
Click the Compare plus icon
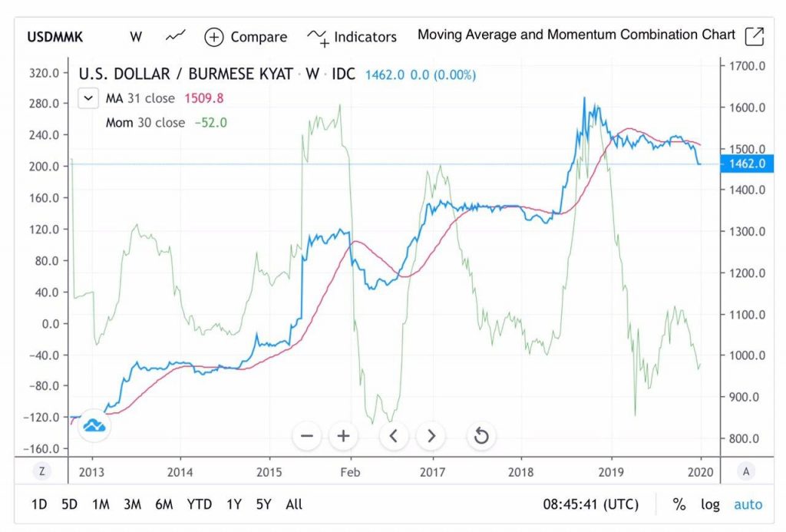[x=214, y=37]
